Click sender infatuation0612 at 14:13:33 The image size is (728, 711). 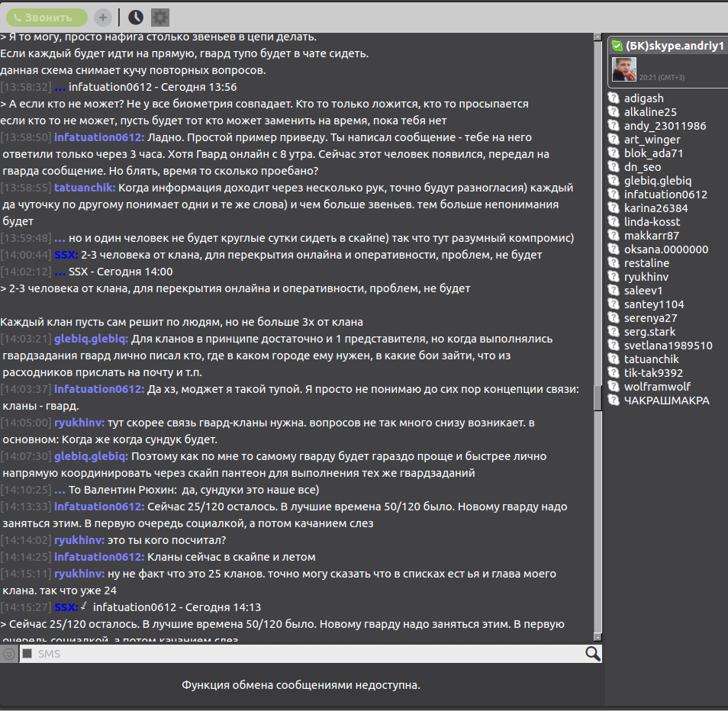coord(99,507)
